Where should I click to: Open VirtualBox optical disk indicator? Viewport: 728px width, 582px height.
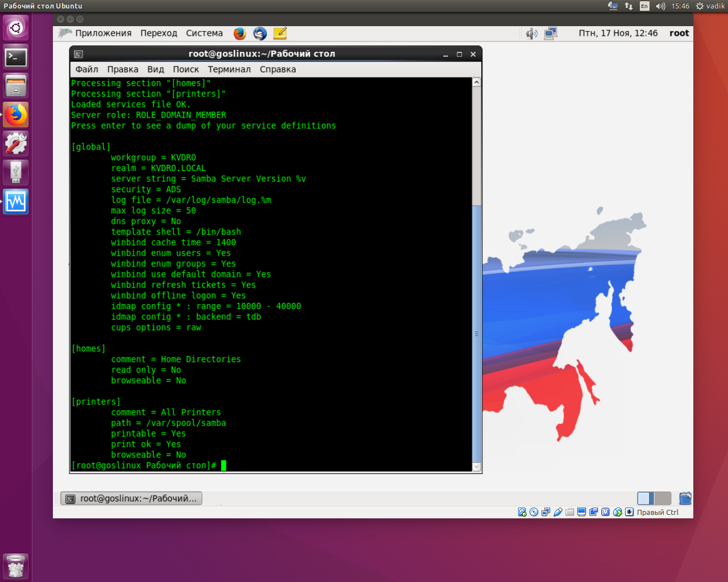534,512
